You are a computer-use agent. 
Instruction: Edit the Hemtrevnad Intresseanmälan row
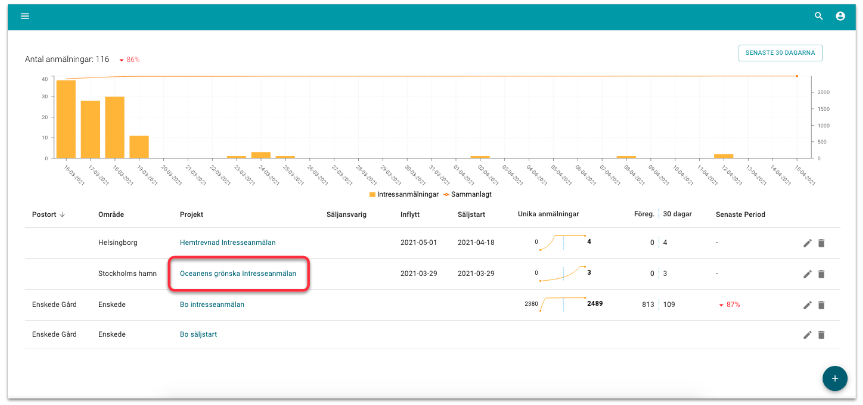click(x=807, y=243)
